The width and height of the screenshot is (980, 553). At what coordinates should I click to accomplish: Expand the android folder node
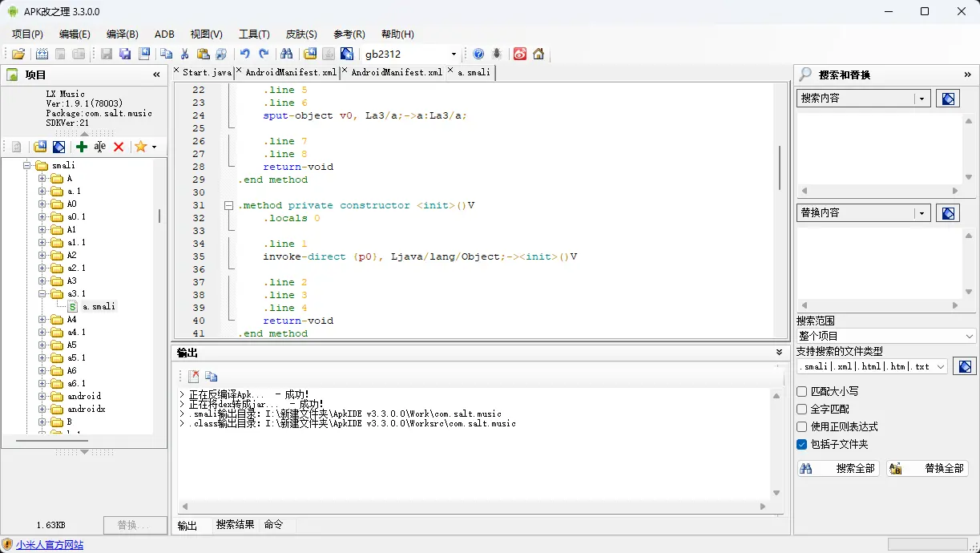42,396
